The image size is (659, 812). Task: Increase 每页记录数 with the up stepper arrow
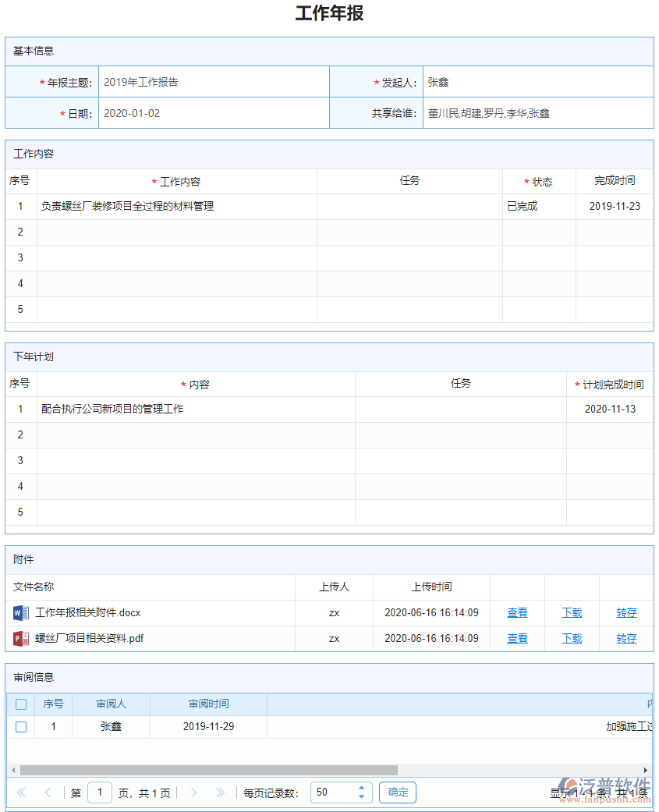[x=361, y=788]
